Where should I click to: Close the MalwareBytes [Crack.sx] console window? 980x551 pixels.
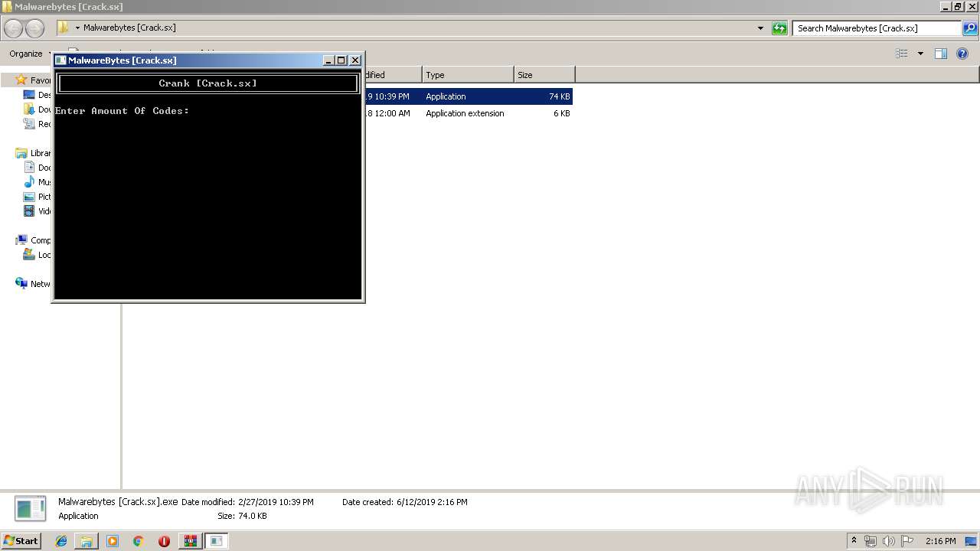355,60
